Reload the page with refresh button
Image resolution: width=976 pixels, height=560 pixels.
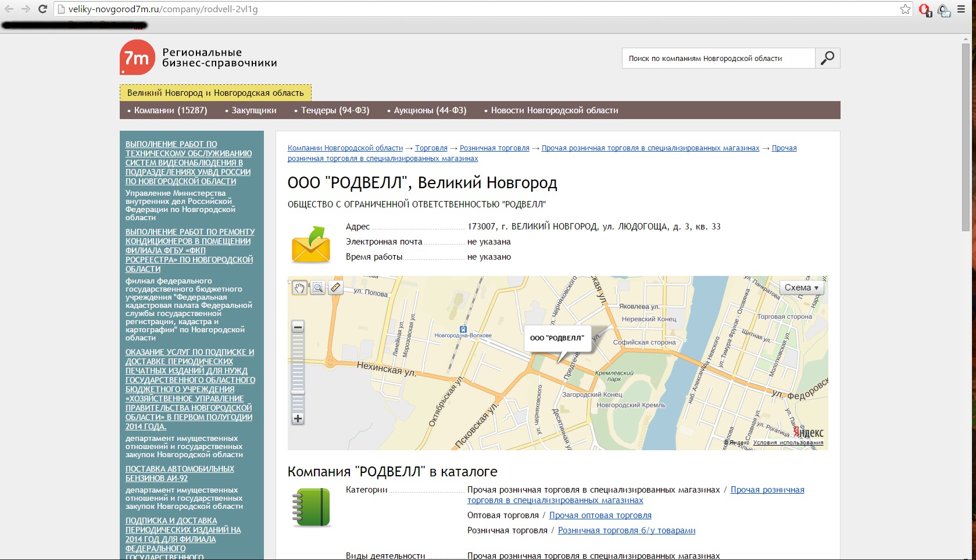[x=42, y=9]
